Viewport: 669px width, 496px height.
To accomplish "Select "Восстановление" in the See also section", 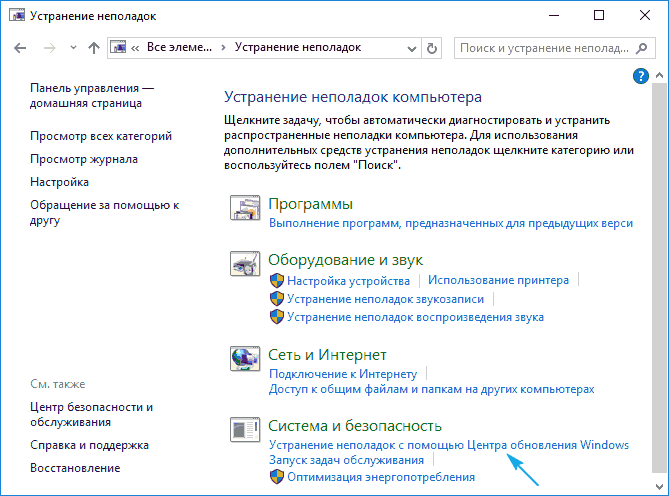I will [75, 467].
